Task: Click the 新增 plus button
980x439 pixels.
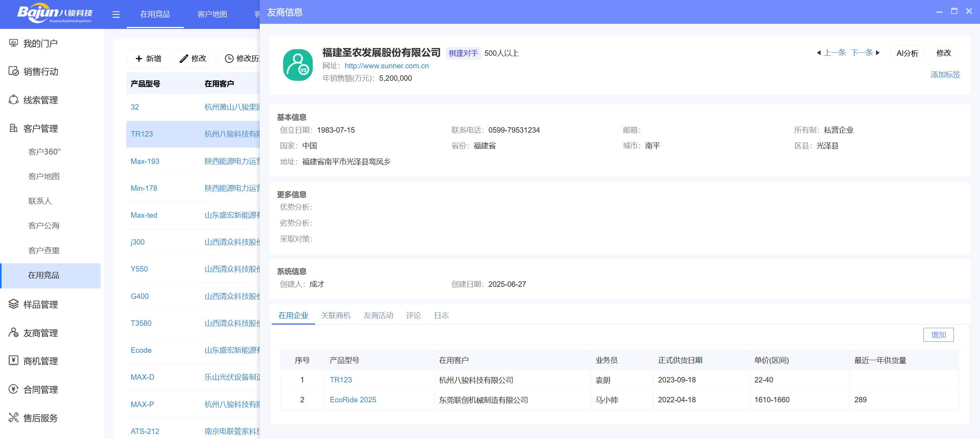Action: (x=148, y=59)
